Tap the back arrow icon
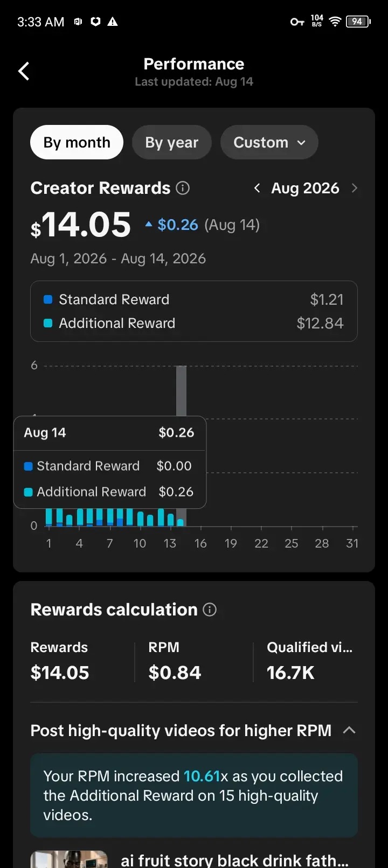The height and width of the screenshot is (868, 388). coord(24,71)
